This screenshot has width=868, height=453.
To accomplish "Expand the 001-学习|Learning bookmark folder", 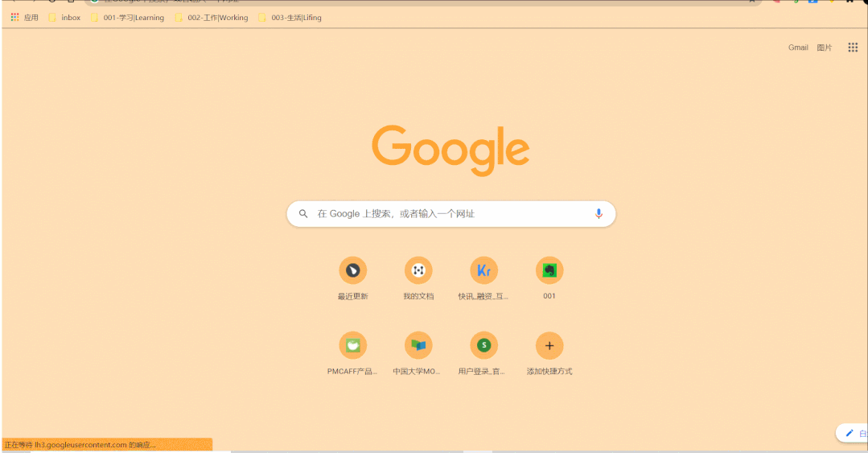I will (127, 18).
